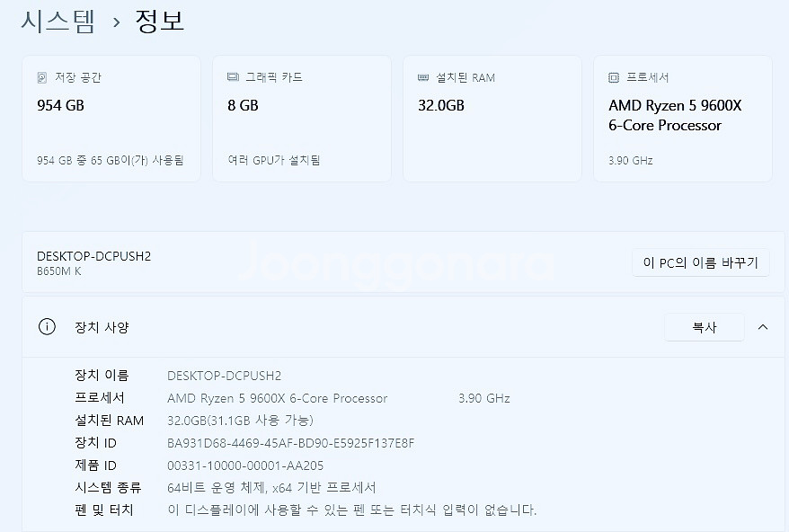Screen dimensions: 789x532
Task: Expand the 32.0GB RAM card
Action: 492,118
